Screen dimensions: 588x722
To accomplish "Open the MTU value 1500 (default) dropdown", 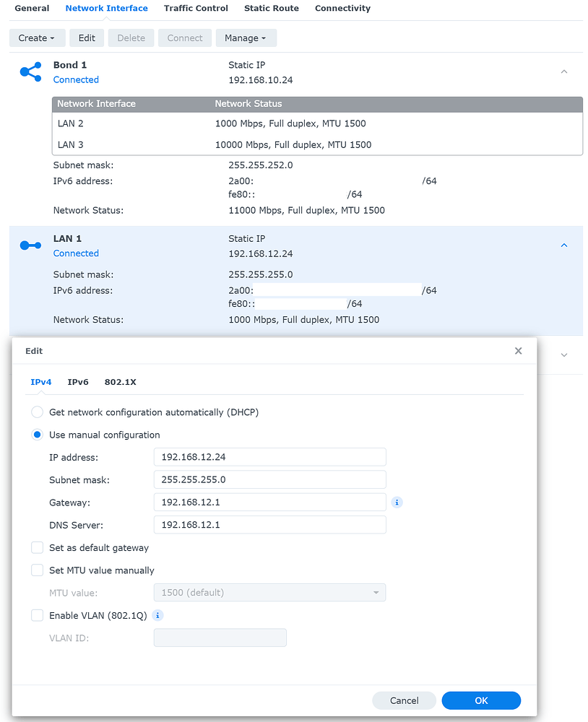I will click(269, 593).
